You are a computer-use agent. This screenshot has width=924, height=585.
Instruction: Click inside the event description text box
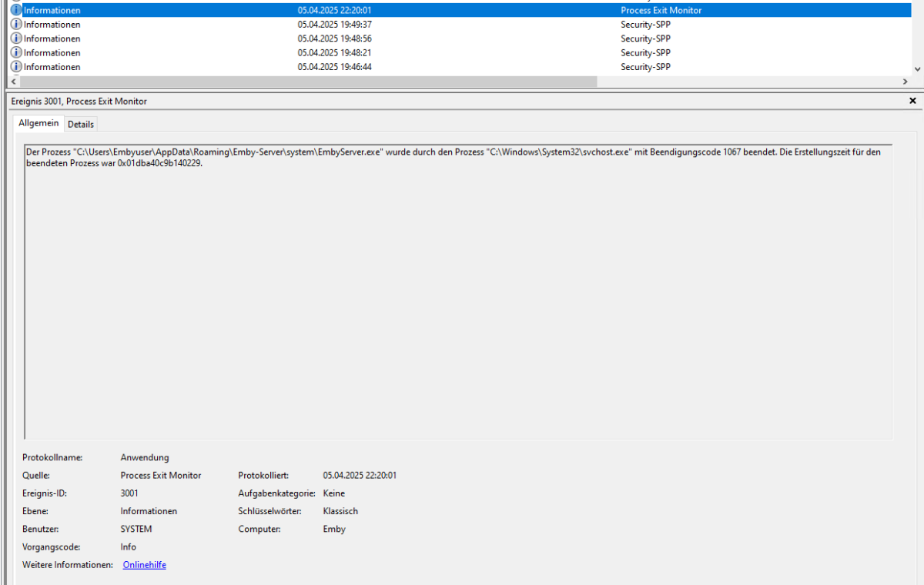click(458, 292)
